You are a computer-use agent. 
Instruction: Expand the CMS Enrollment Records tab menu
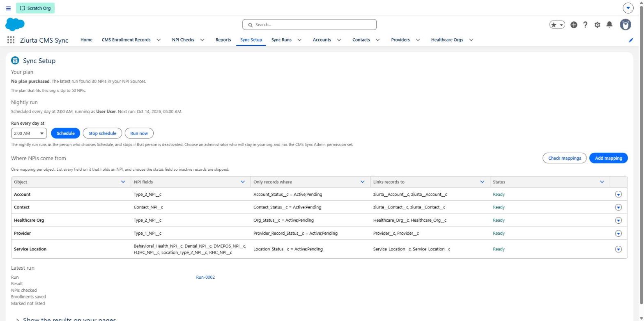tap(159, 40)
